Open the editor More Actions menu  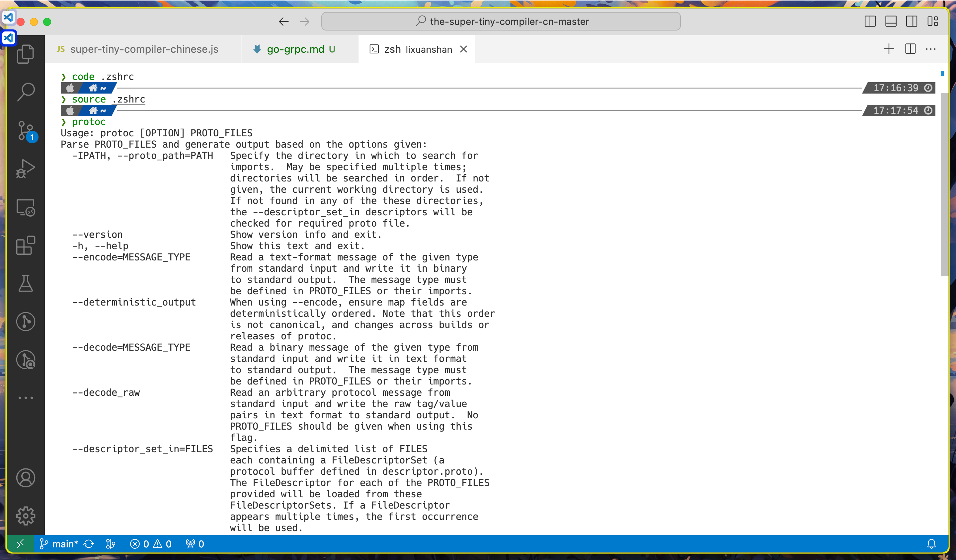point(930,49)
